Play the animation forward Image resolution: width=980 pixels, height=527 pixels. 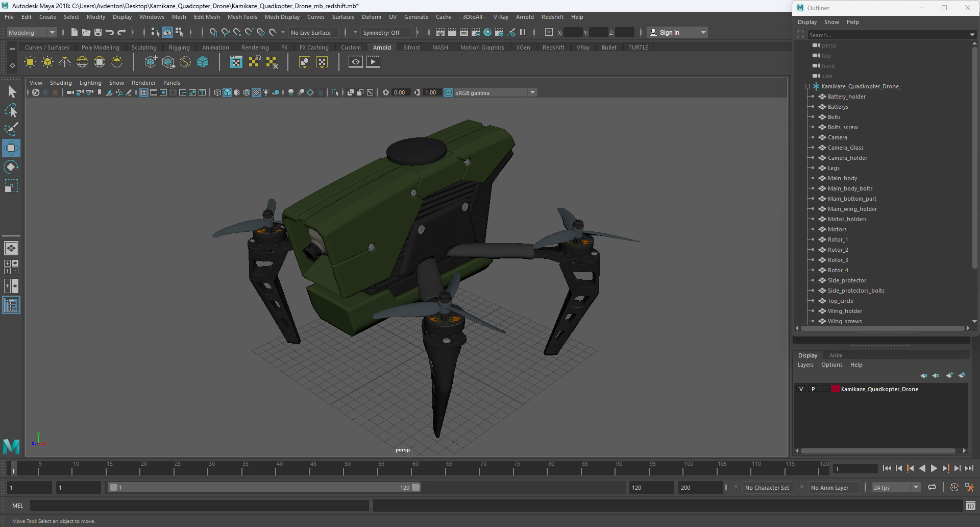(934, 468)
